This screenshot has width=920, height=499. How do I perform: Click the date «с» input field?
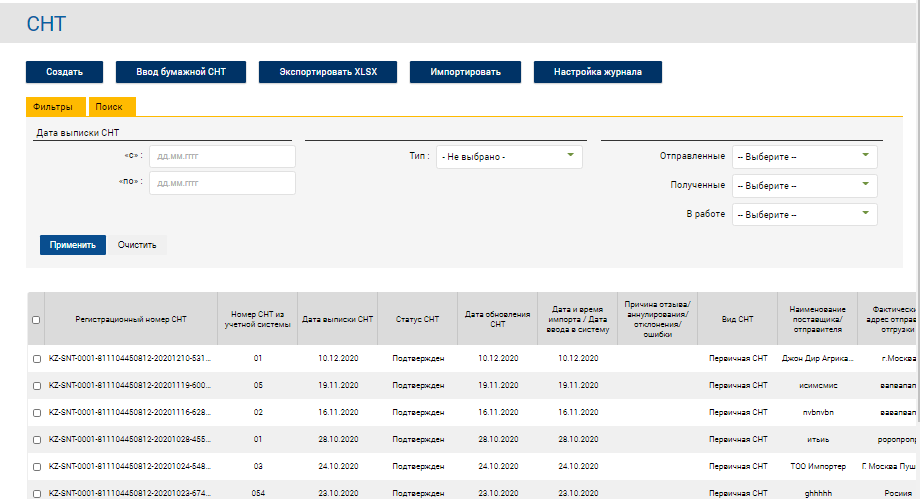click(x=222, y=157)
